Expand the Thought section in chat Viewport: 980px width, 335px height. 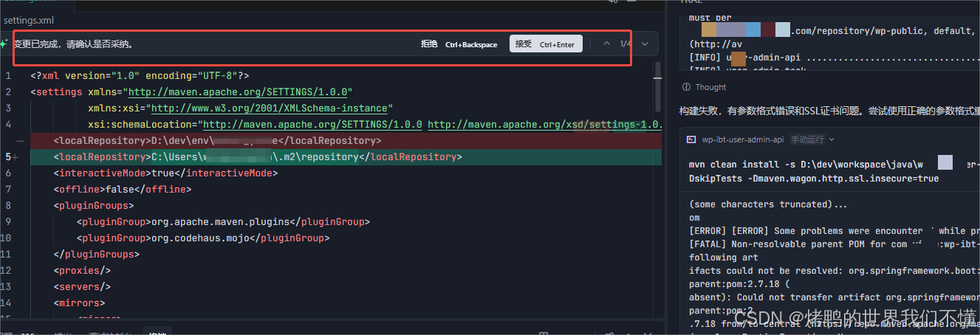pos(710,87)
